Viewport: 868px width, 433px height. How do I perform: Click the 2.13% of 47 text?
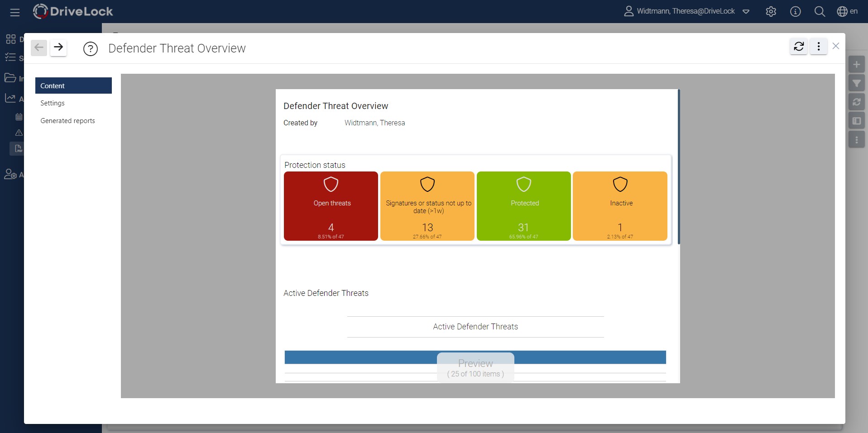click(x=620, y=237)
